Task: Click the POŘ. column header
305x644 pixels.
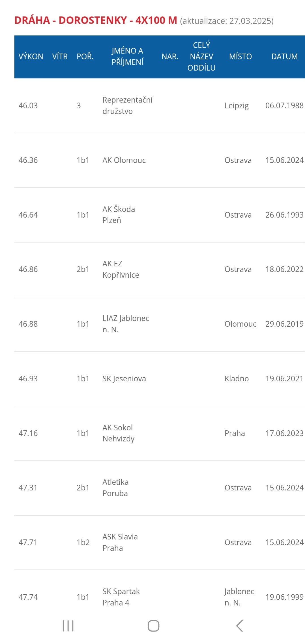Action: point(85,56)
